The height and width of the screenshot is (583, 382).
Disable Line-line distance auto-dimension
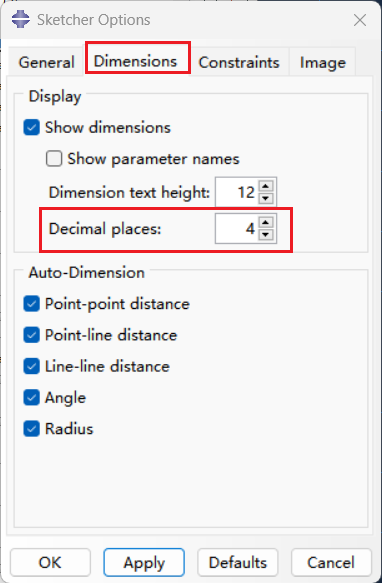(x=32, y=366)
